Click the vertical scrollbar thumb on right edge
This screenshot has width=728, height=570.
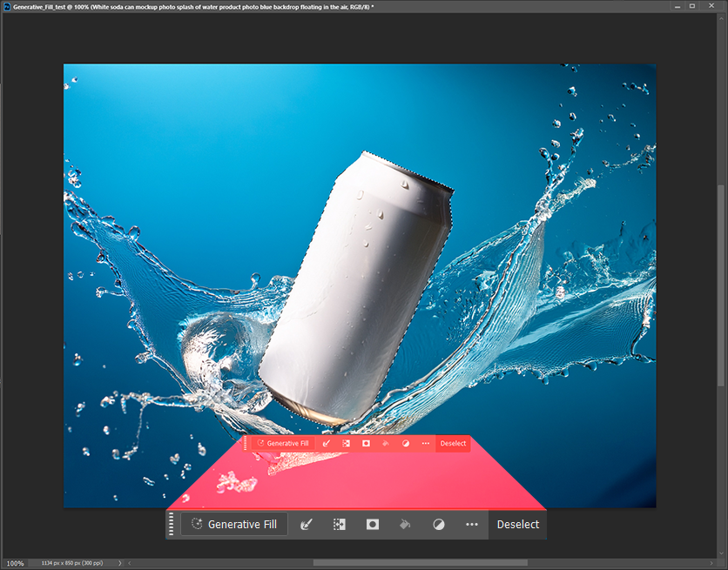720,285
